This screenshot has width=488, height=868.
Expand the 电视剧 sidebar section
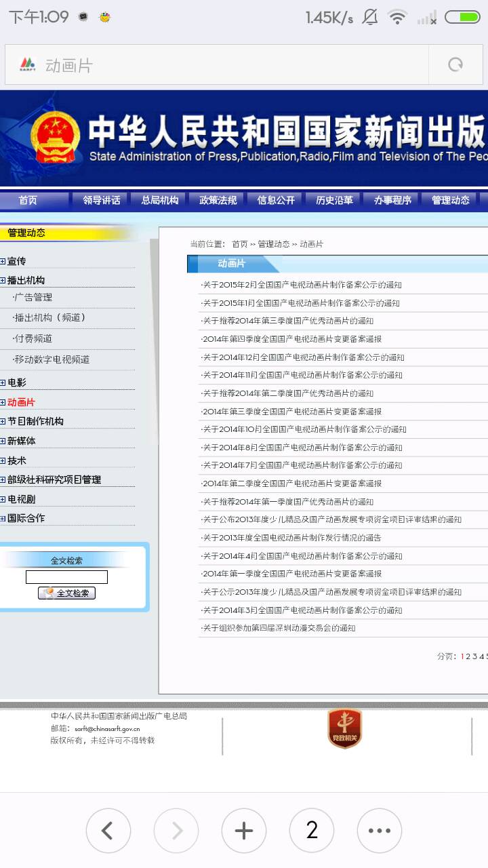(x=3, y=500)
